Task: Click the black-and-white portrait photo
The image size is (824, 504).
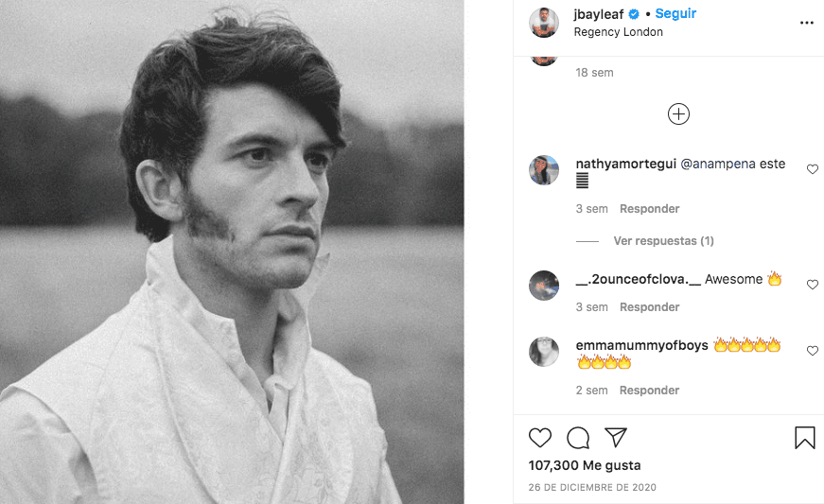Action: point(232,252)
